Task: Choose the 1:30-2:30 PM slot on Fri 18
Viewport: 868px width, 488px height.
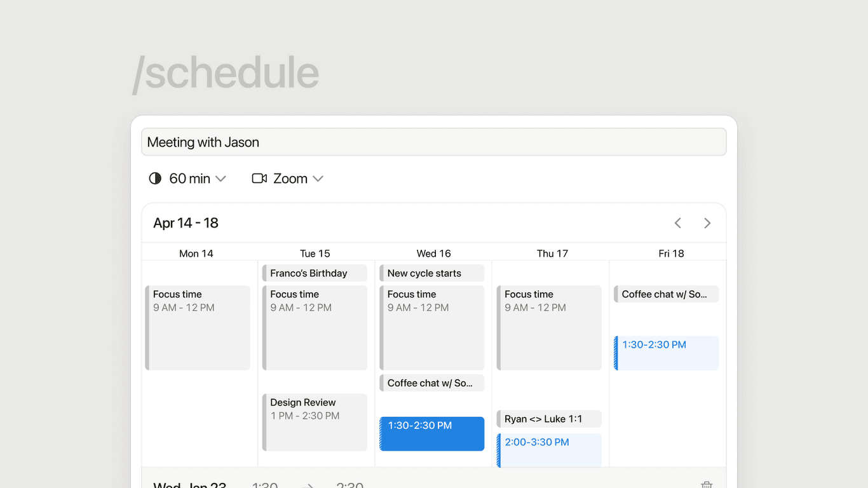Action: [x=666, y=353]
